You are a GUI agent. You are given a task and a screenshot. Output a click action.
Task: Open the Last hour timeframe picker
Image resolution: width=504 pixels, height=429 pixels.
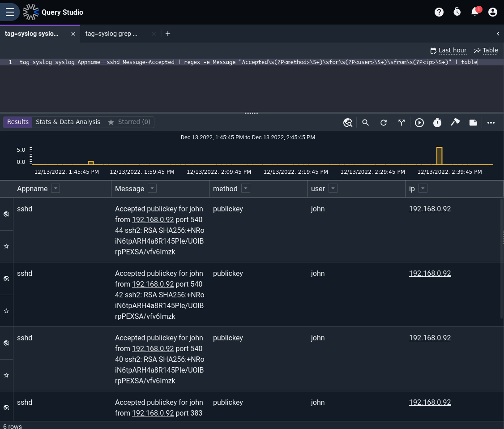[448, 51]
